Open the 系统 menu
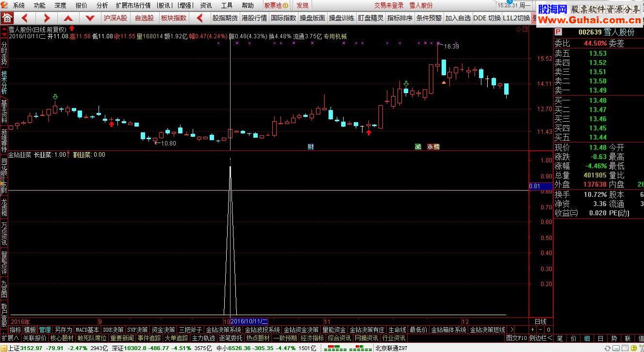 tap(19, 6)
